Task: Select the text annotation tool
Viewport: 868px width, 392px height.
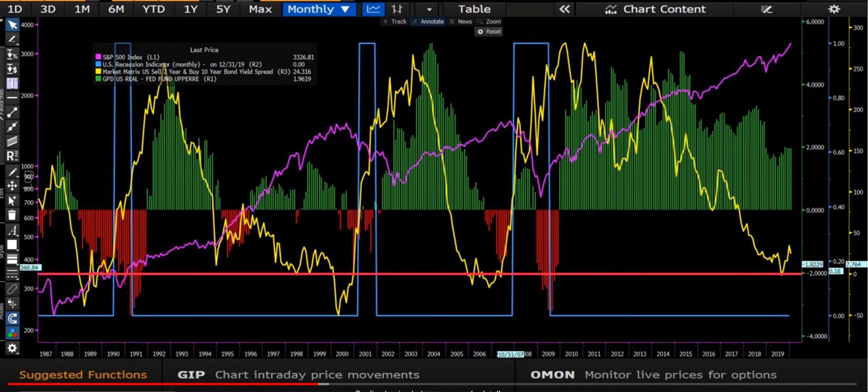Action: (12, 83)
